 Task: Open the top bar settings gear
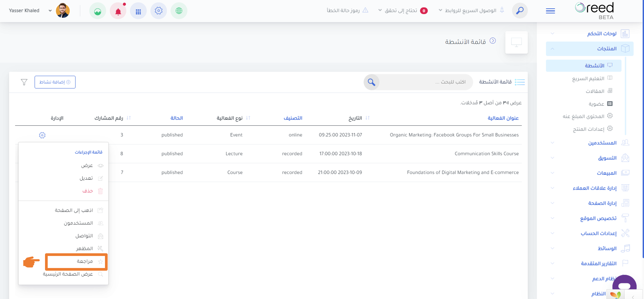[x=158, y=11]
